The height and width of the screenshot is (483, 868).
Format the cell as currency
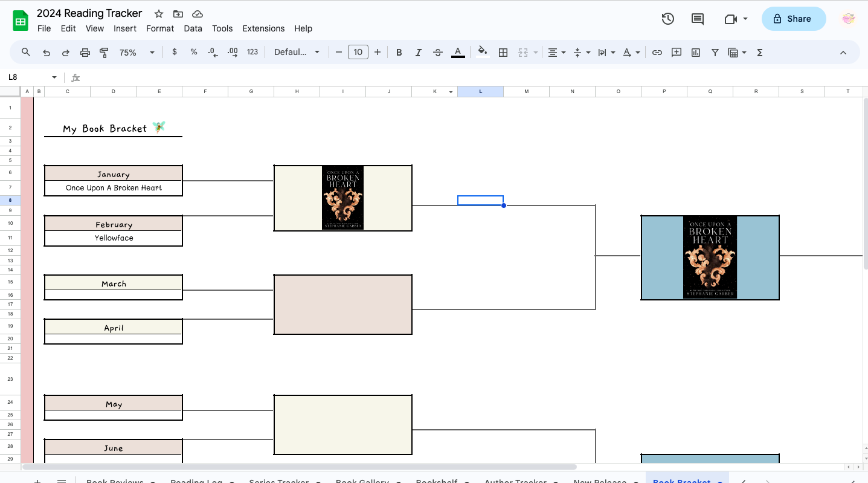pos(175,52)
